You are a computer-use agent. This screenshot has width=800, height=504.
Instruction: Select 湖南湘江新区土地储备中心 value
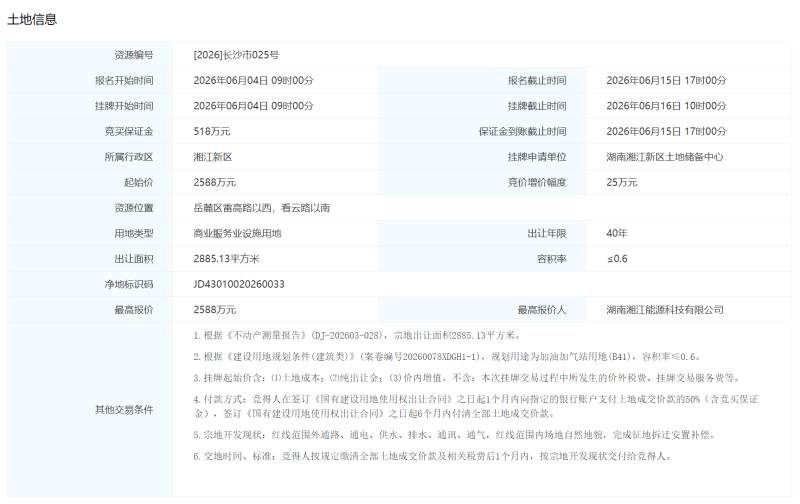[665, 157]
